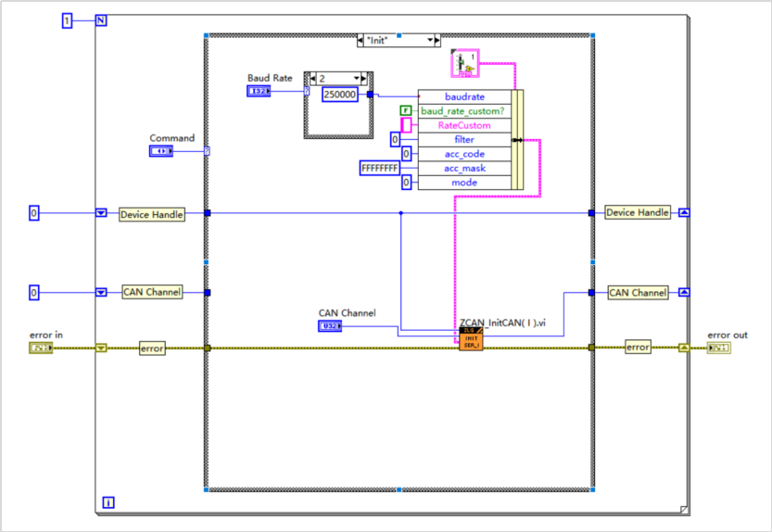Viewport: 772px width, 532px height.
Task: Show the previous case of the baud rate structure
Action: tap(312, 79)
